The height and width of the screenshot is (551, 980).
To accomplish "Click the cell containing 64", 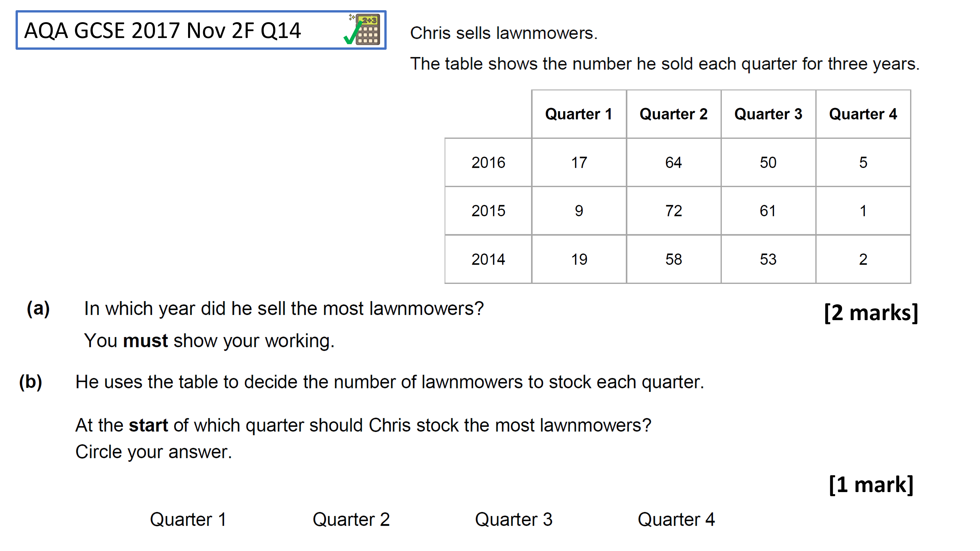I will click(673, 163).
